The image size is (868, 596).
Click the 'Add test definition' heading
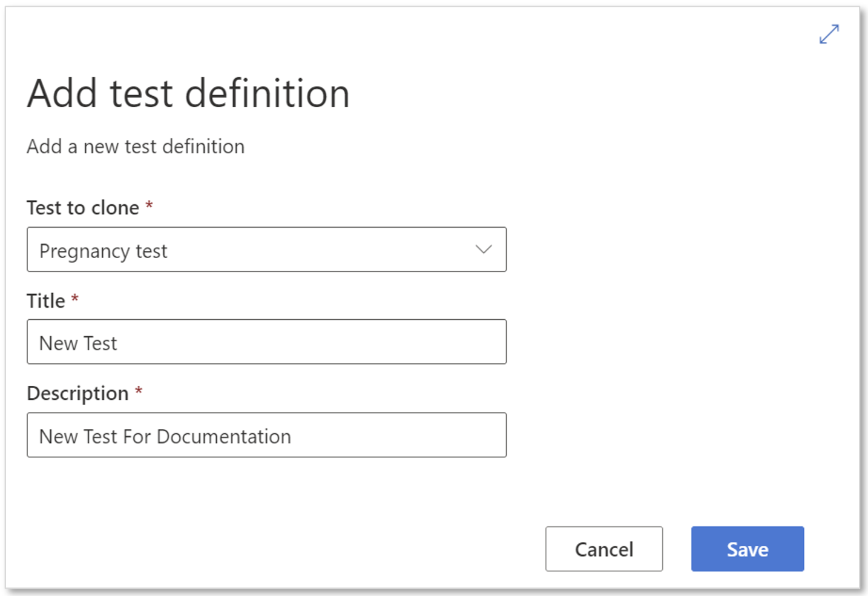click(x=188, y=94)
